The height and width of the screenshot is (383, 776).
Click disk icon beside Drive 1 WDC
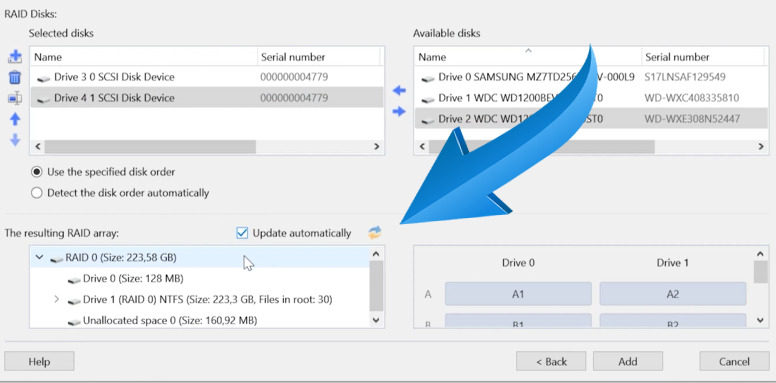[x=428, y=99]
